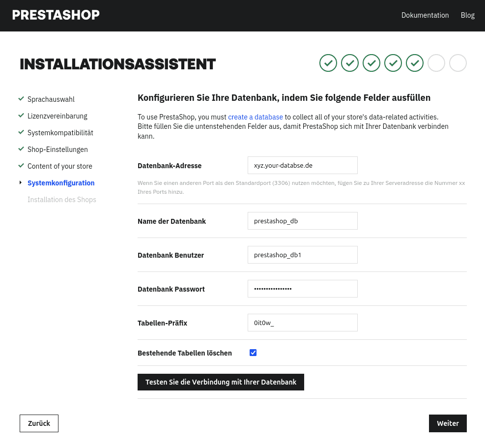
Task: Toggle the Bestehende Tabellen löschen checkbox
Action: (253, 353)
